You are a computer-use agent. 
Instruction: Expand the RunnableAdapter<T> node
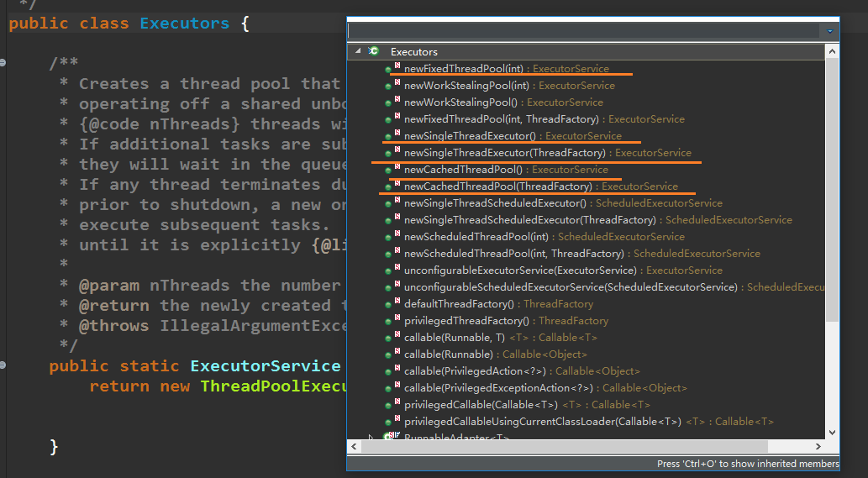pos(371,437)
